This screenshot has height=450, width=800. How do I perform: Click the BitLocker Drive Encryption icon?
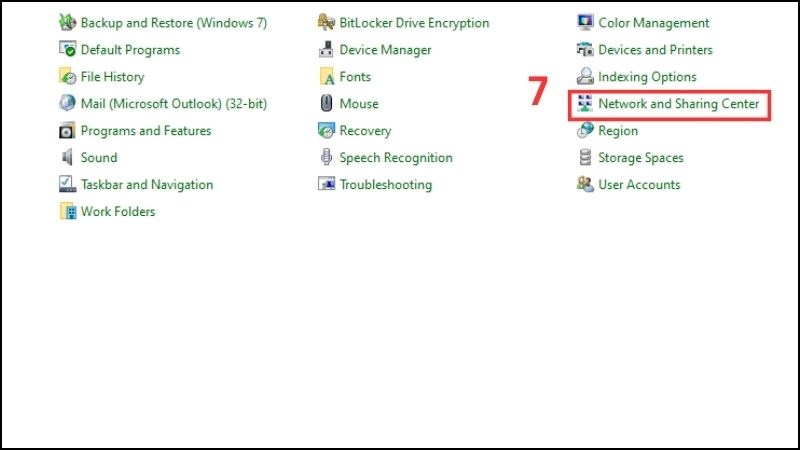click(x=326, y=22)
